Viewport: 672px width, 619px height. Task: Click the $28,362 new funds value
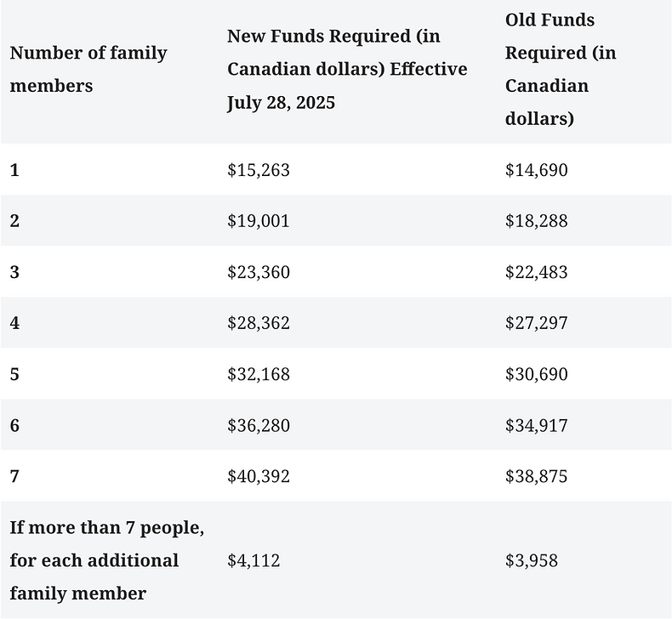pos(259,323)
